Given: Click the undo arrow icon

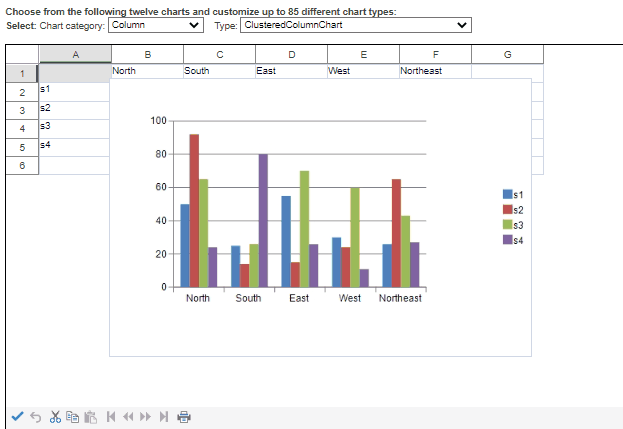Looking at the screenshot, I should click(36, 416).
